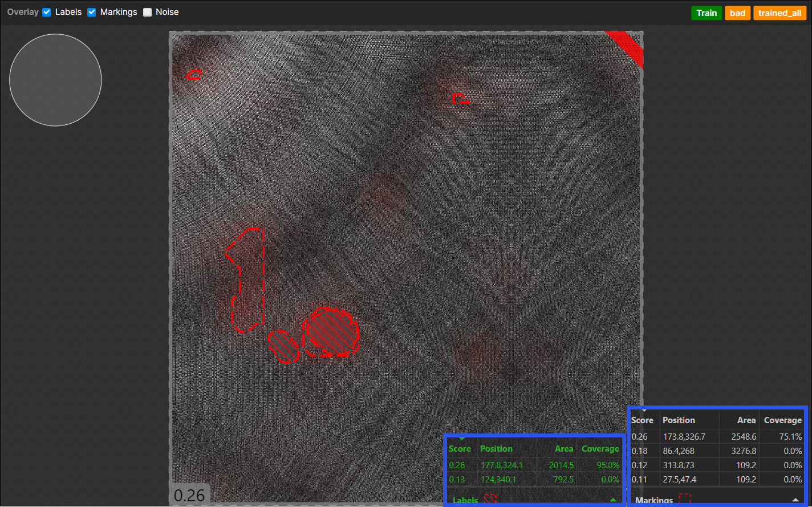
Task: Sort Markings table by Area header
Action: pos(746,420)
